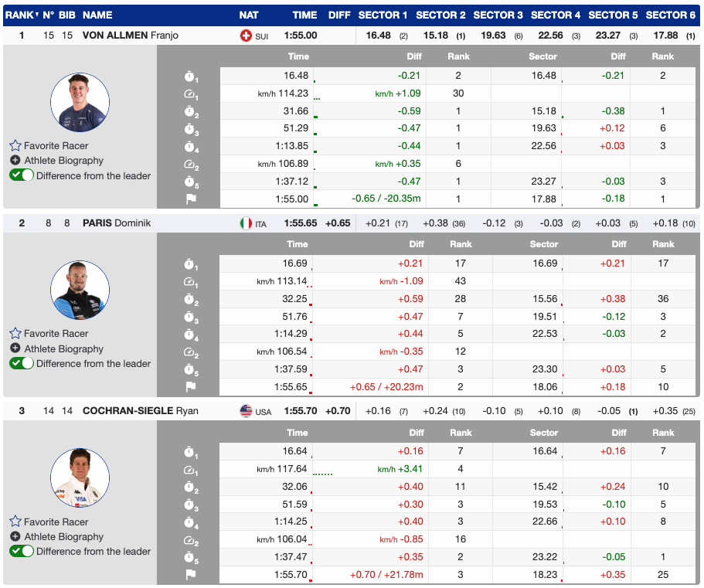Expand Dominik Paris's Athlete Biography
The width and height of the screenshot is (704, 588).
click(x=15, y=348)
